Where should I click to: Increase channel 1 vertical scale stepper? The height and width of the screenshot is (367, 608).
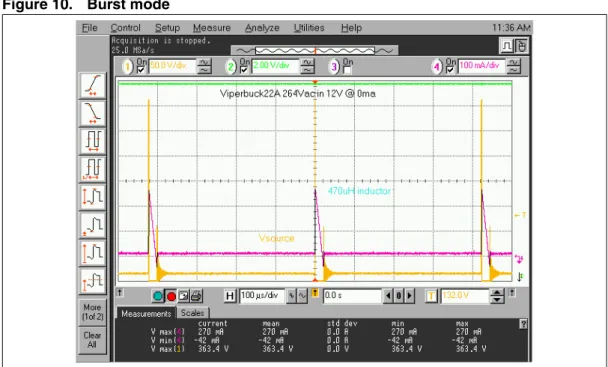point(204,62)
